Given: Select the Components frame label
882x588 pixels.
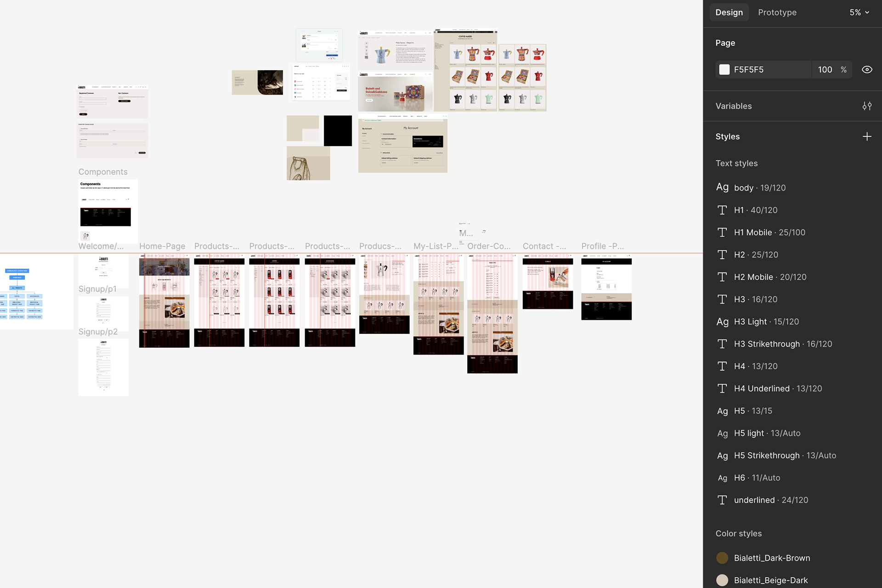Looking at the screenshot, I should [x=103, y=172].
